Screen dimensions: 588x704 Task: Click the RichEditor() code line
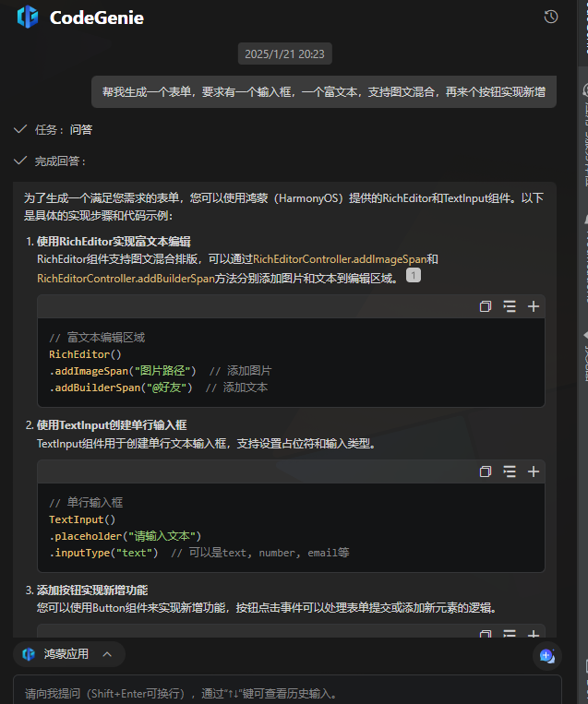point(85,354)
